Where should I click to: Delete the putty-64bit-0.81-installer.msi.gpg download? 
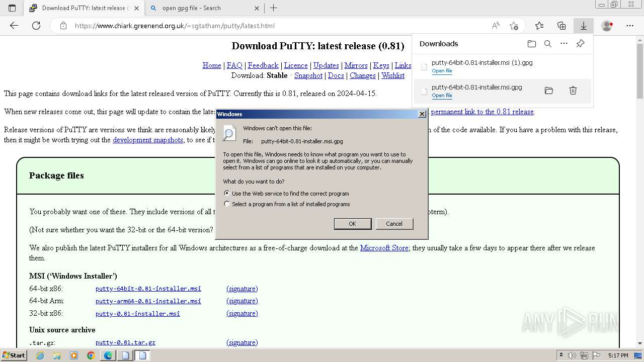(x=573, y=90)
